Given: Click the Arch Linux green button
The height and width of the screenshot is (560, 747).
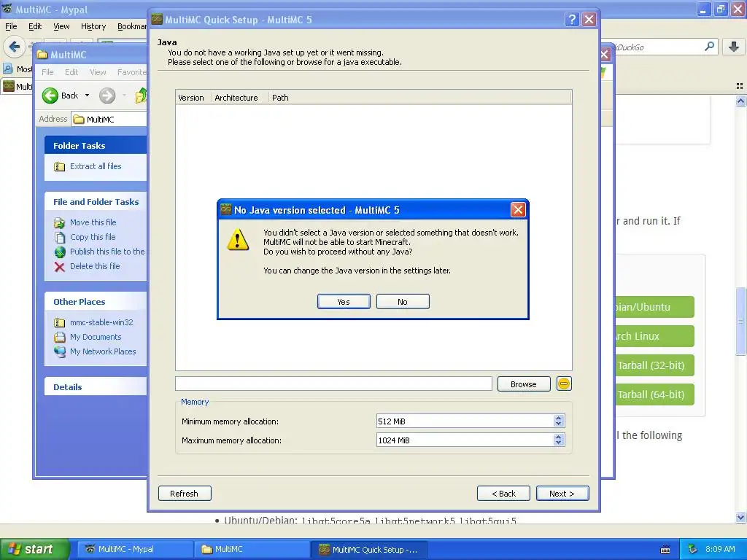Looking at the screenshot, I should coord(654,336).
